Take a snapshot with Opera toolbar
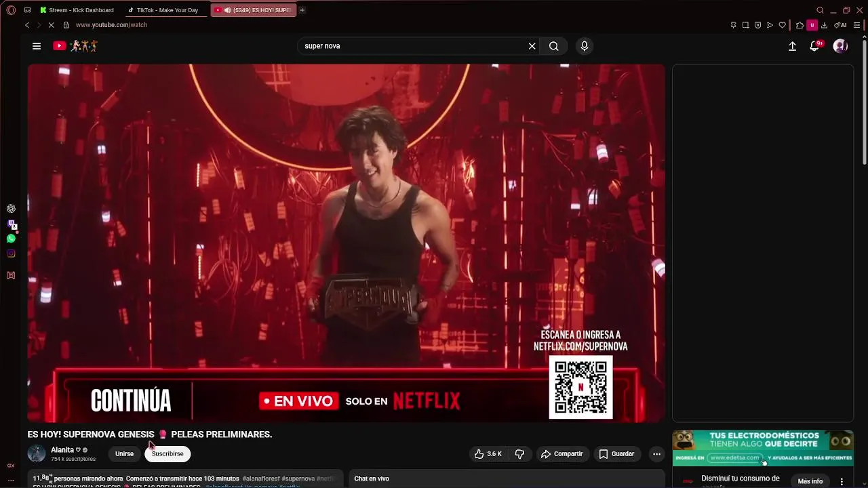 point(745,25)
